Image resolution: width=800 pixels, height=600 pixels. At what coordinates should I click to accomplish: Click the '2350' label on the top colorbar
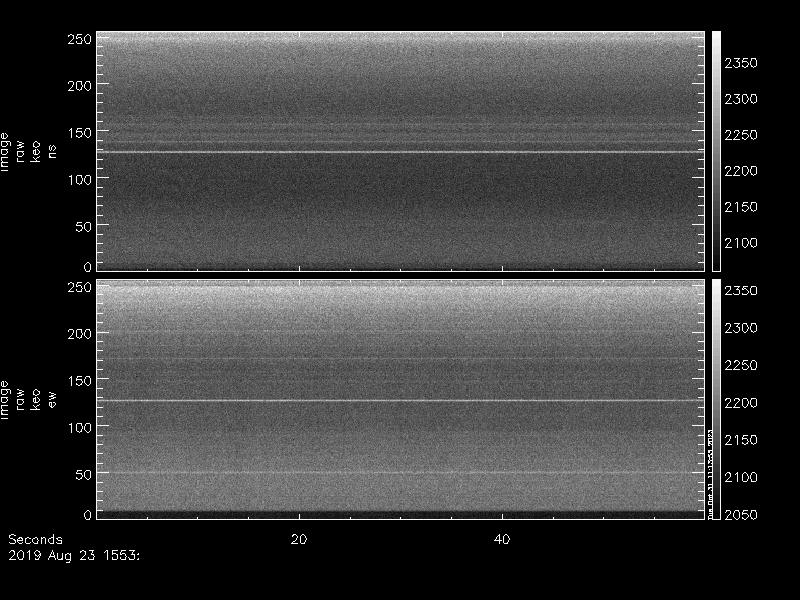(741, 63)
